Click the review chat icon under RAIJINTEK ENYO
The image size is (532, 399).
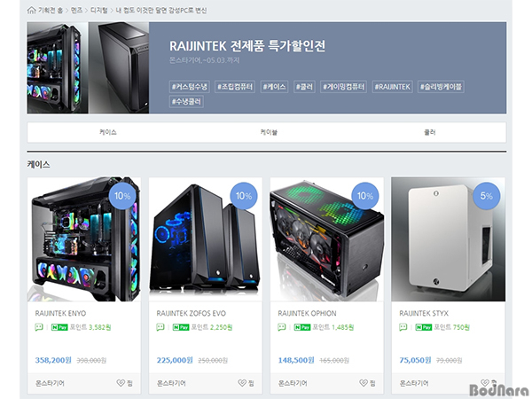[x=39, y=327]
